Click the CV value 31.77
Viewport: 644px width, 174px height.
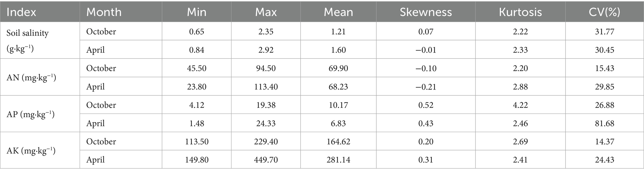pos(604,32)
